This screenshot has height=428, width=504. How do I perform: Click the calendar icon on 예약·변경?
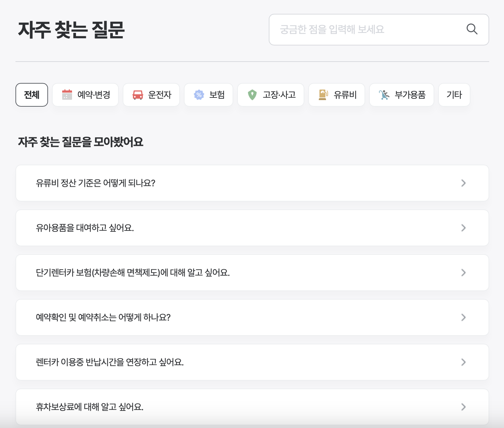pyautogui.click(x=67, y=95)
